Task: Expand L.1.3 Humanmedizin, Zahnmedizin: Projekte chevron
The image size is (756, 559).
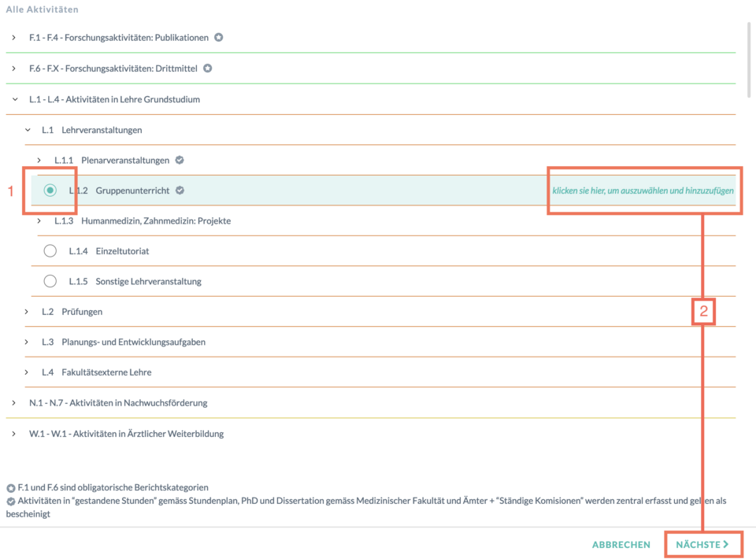Action: (39, 220)
